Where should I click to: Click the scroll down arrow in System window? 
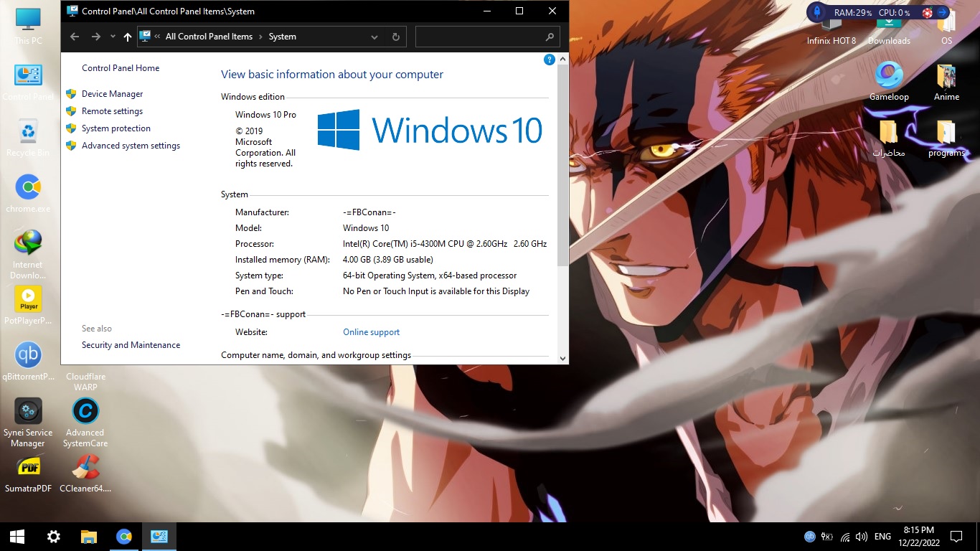click(x=562, y=358)
